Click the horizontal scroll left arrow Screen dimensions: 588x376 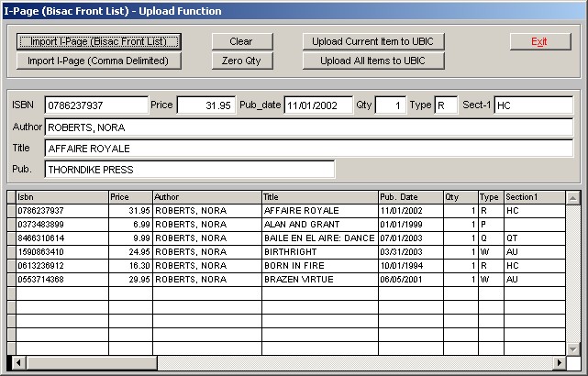tap(18, 362)
